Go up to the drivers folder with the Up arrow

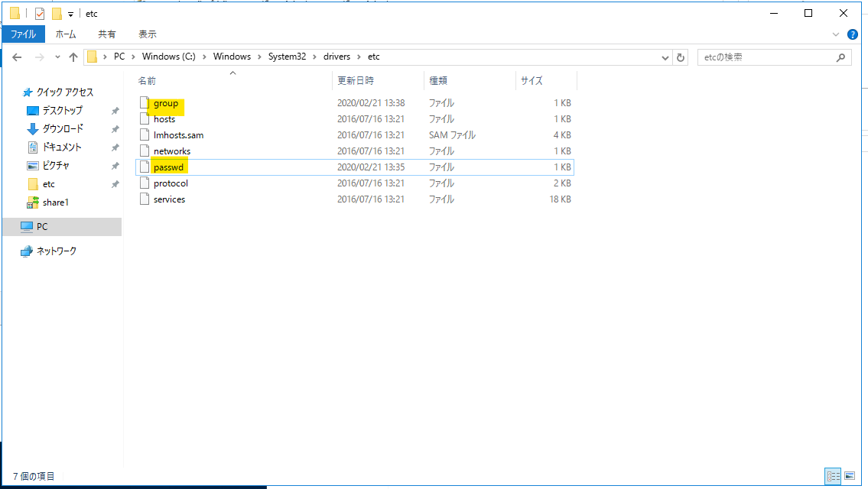click(x=73, y=57)
